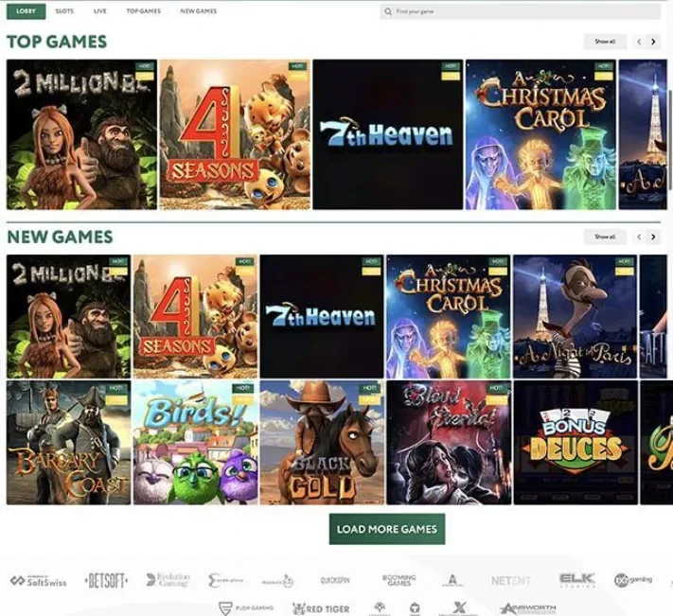Open the Ainsworth provider logo

pos(528,608)
